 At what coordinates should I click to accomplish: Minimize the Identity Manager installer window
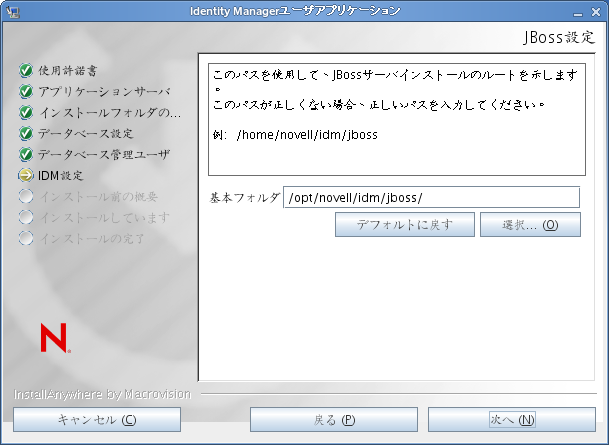coord(578,12)
